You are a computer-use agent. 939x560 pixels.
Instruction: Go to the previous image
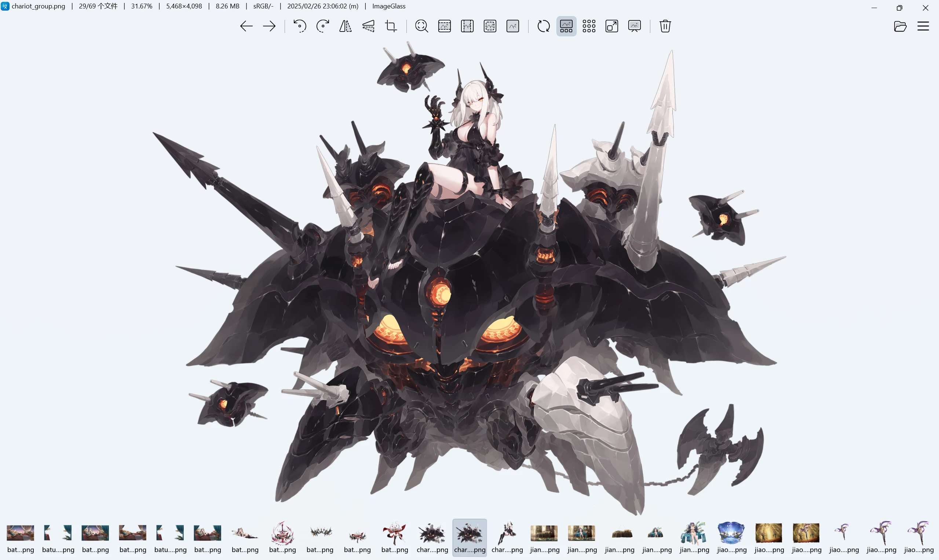click(246, 26)
